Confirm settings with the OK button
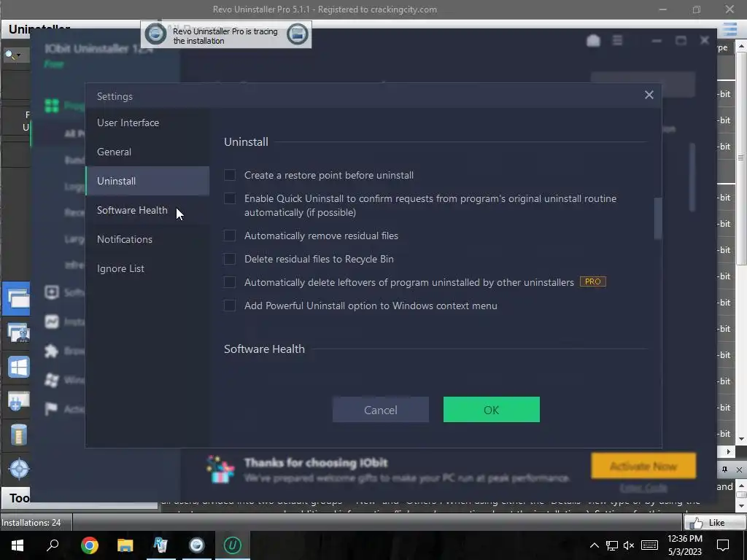The width and height of the screenshot is (747, 560). pyautogui.click(x=492, y=410)
